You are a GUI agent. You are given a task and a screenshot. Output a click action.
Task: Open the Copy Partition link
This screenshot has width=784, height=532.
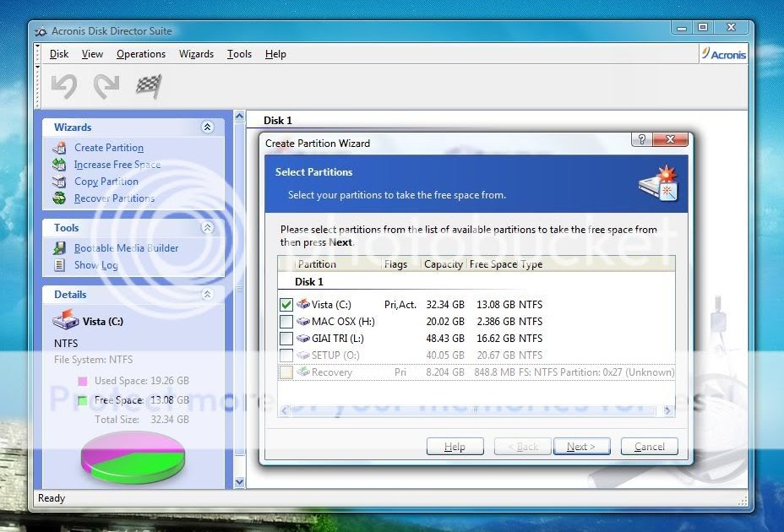tap(106, 182)
